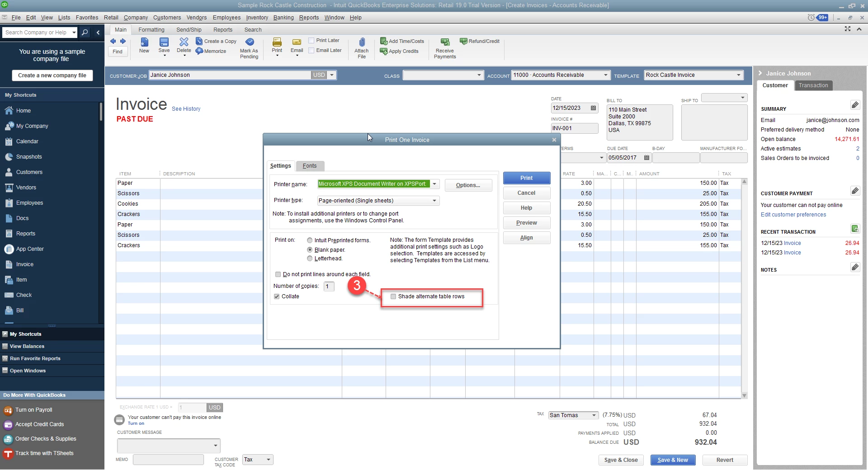Edit notes with pencil icon
The height and width of the screenshot is (470, 868).
pos(855,267)
